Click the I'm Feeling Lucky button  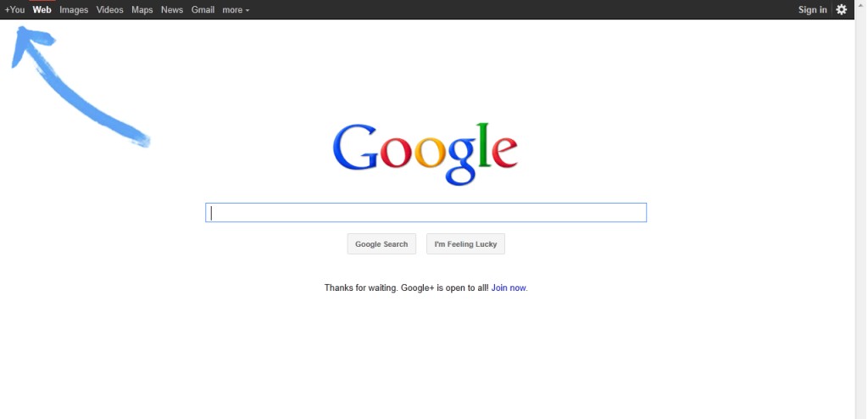click(465, 244)
